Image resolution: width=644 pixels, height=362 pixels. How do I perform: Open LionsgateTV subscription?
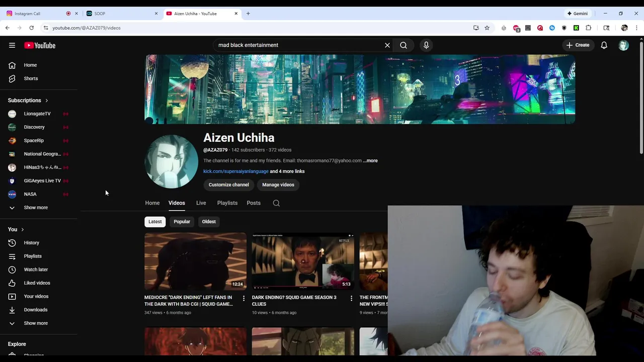pyautogui.click(x=38, y=114)
